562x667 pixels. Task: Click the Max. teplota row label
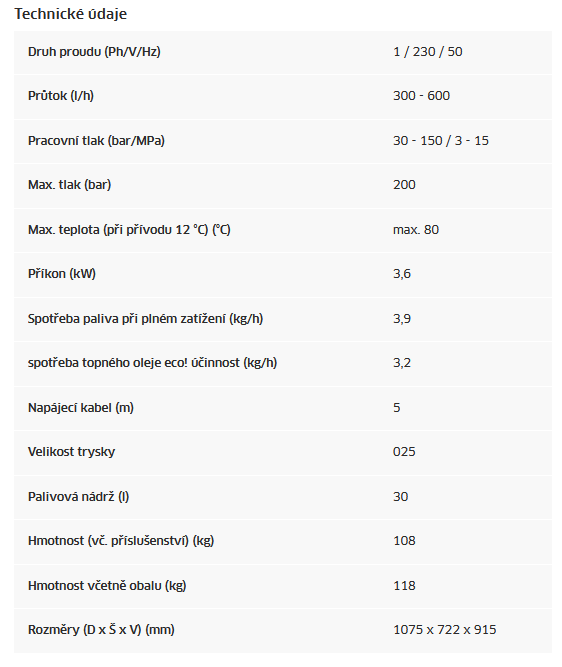click(129, 230)
